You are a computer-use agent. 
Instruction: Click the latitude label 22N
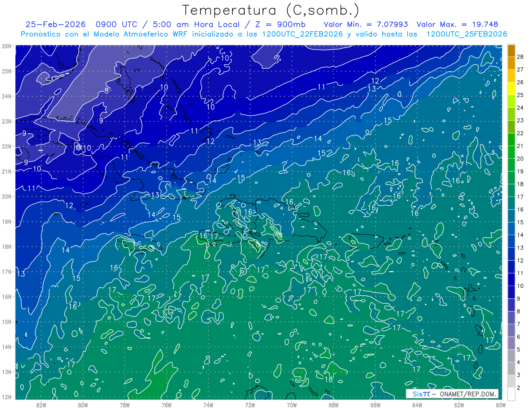click(6, 146)
